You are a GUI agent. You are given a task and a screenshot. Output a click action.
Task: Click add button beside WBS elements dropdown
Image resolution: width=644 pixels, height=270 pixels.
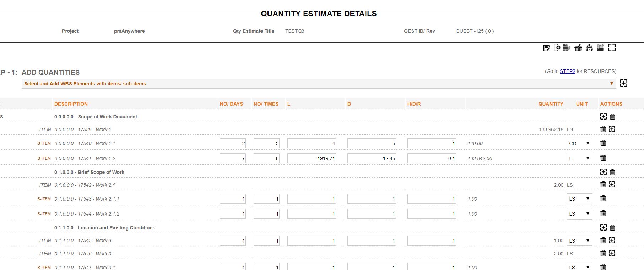[x=623, y=83]
